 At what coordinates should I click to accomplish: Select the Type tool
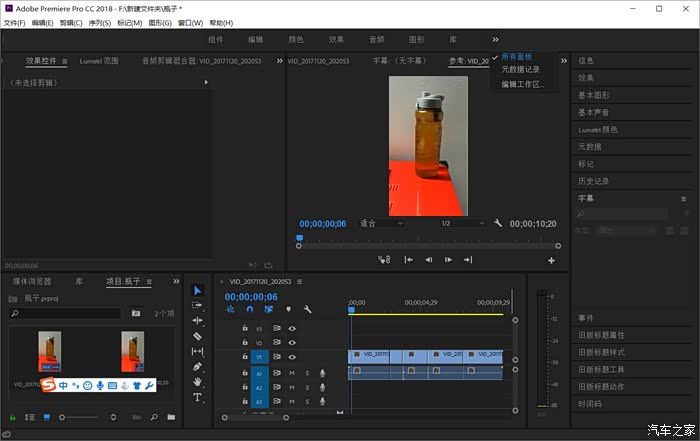tap(197, 396)
